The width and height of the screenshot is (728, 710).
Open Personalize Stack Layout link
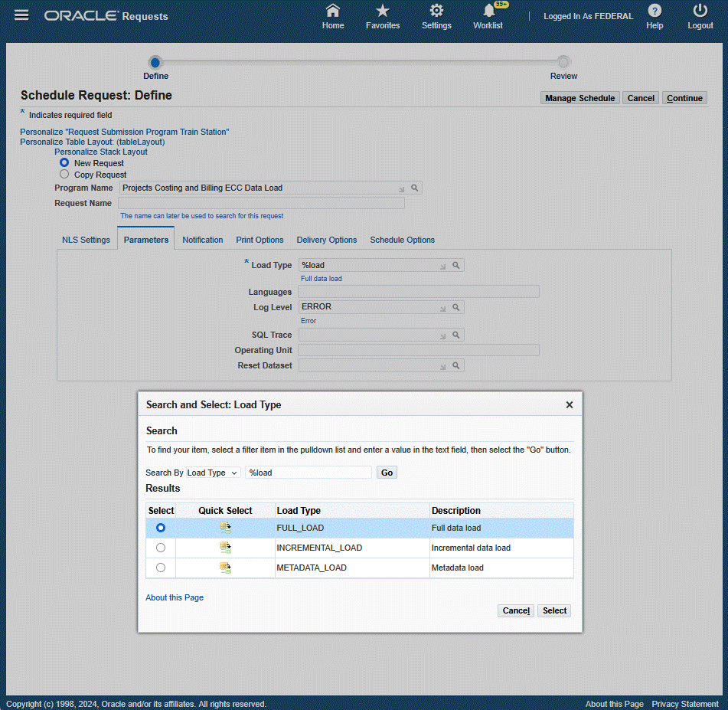pos(101,152)
